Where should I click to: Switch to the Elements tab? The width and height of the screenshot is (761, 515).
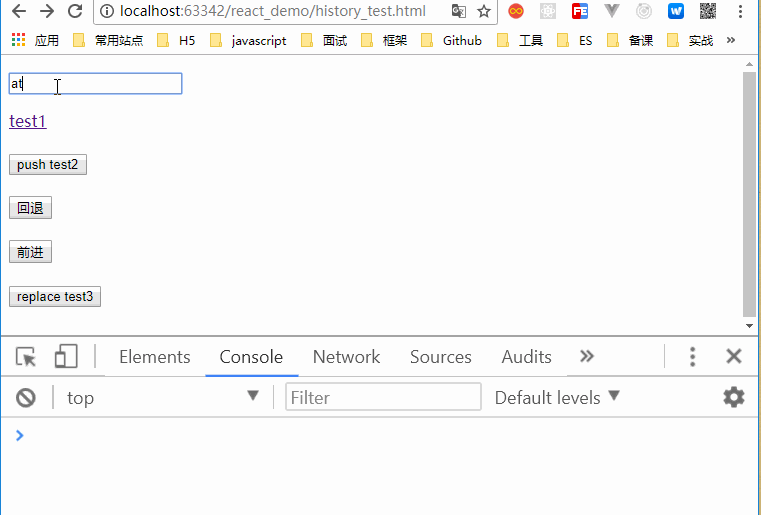click(154, 357)
